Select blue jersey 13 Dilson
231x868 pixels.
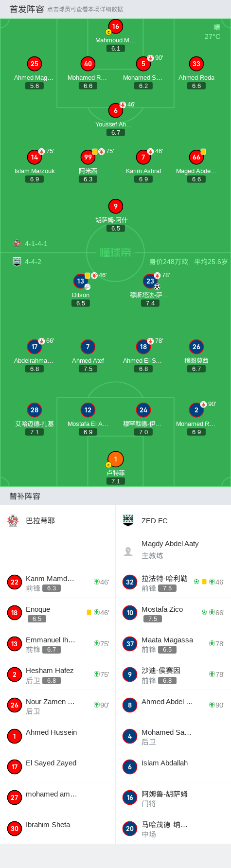point(81,281)
